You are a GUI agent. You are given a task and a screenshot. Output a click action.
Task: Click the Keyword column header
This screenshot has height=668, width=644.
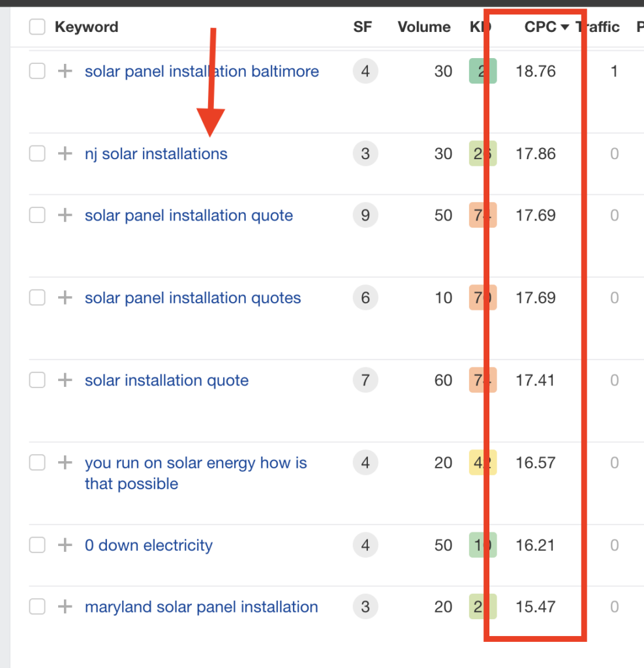tap(86, 27)
